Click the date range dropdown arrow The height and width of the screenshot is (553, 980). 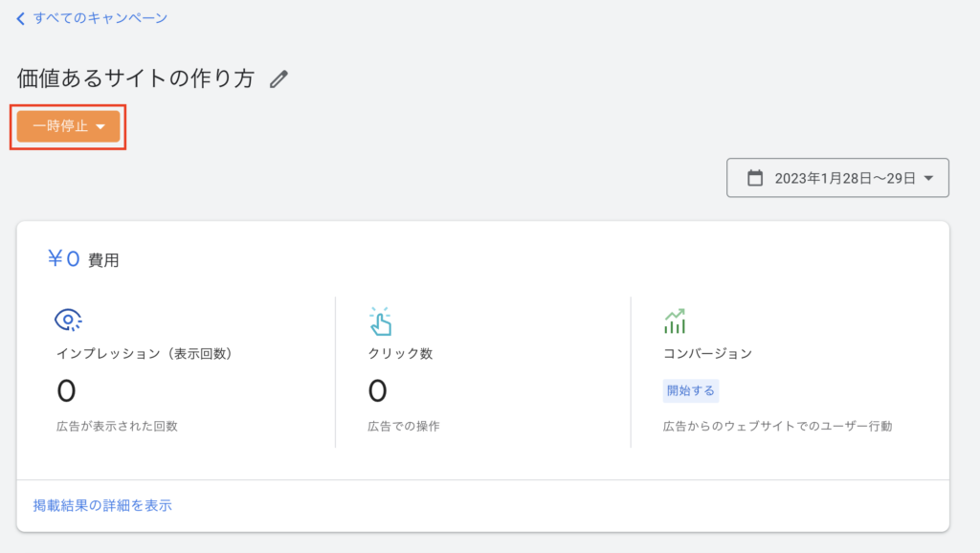point(929,179)
